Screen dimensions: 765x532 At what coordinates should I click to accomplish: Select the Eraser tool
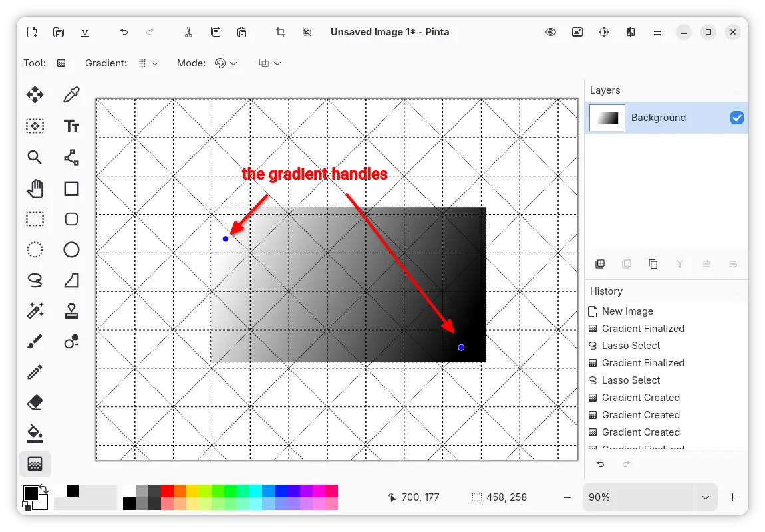coord(35,402)
